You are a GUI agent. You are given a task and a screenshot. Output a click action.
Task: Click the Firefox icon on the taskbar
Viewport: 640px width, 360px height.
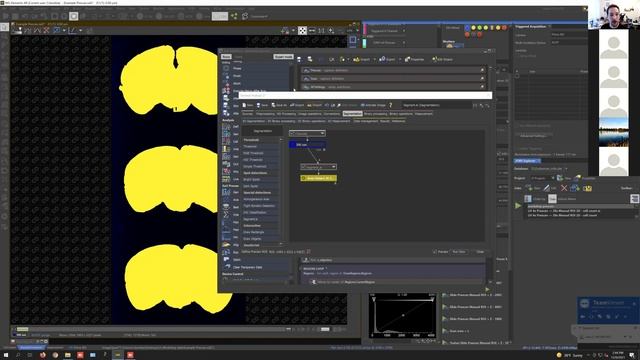tap(43, 355)
